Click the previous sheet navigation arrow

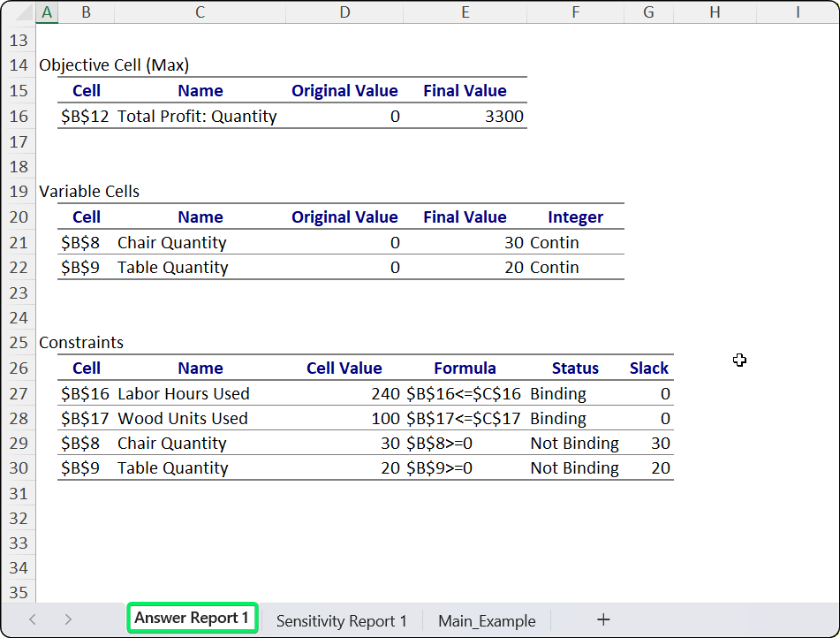tap(33, 618)
